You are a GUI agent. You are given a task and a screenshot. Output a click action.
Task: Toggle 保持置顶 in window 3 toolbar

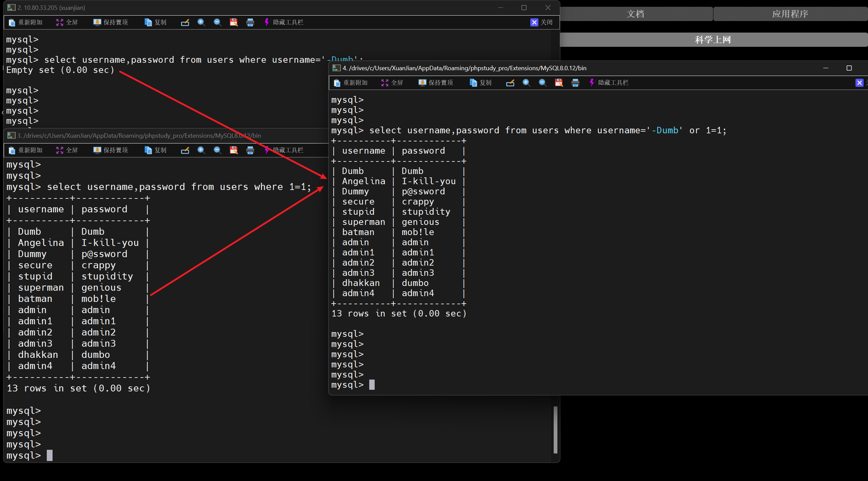pyautogui.click(x=111, y=150)
